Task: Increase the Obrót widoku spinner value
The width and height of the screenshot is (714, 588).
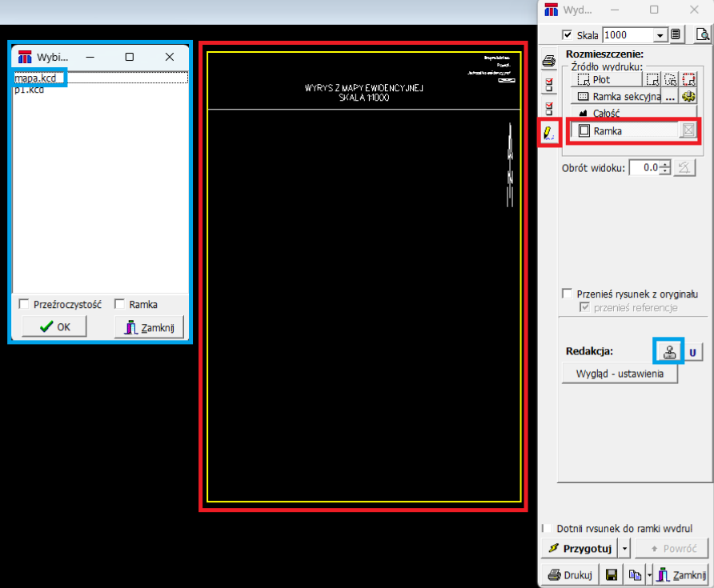Action: [x=665, y=164]
